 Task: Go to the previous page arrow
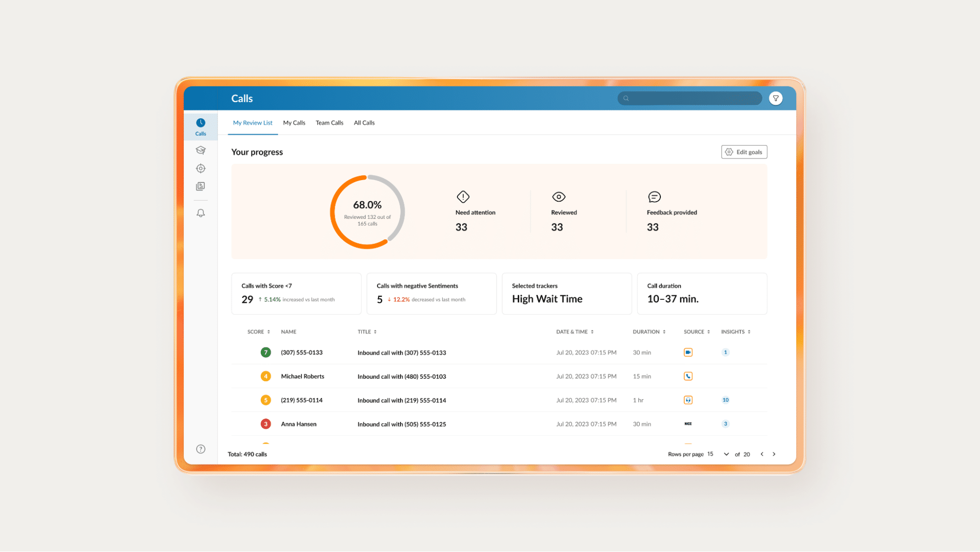tap(762, 454)
